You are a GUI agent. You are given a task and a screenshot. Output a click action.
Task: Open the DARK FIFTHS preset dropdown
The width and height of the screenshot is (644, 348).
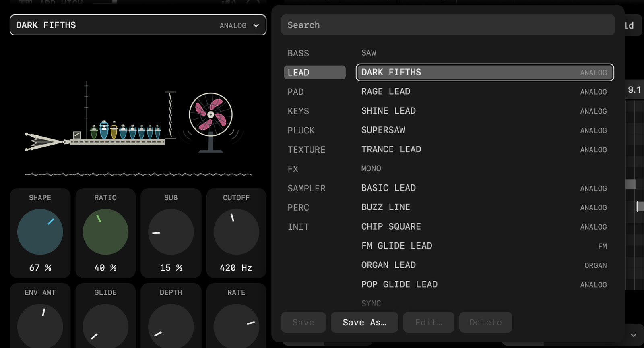coord(138,25)
